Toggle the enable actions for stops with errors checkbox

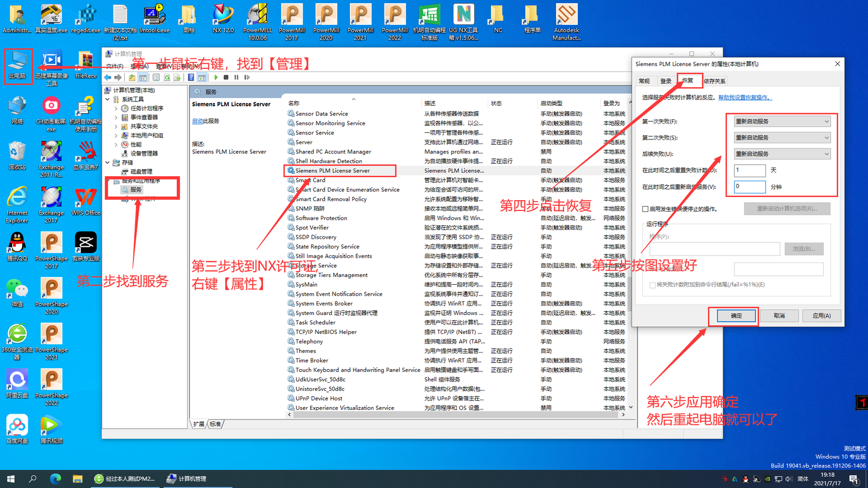(645, 209)
